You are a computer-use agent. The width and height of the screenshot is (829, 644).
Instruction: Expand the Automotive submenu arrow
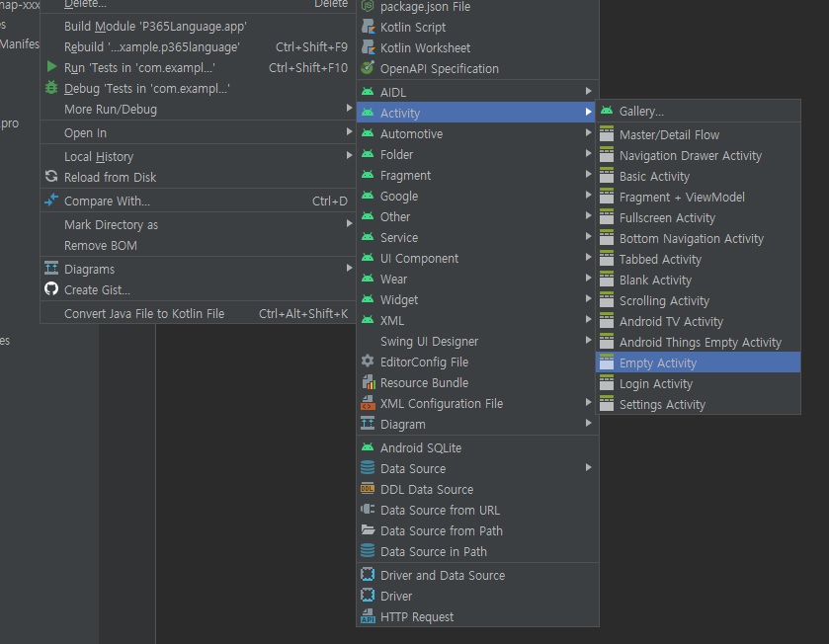point(588,132)
